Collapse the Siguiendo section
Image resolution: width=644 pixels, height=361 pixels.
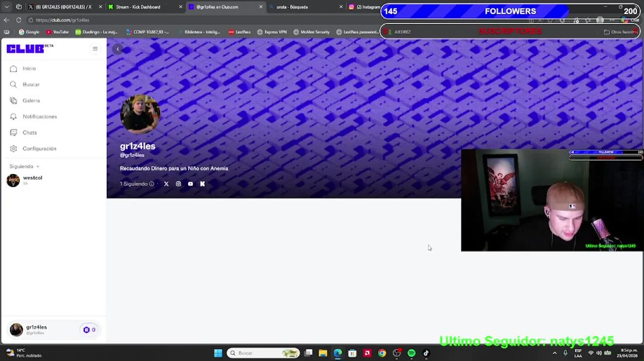pos(24,166)
